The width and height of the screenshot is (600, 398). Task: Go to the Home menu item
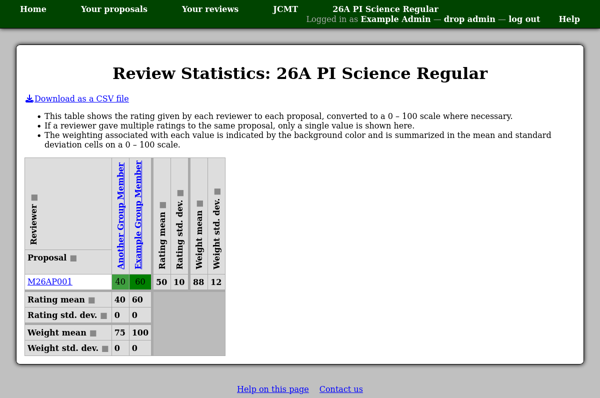tap(33, 9)
